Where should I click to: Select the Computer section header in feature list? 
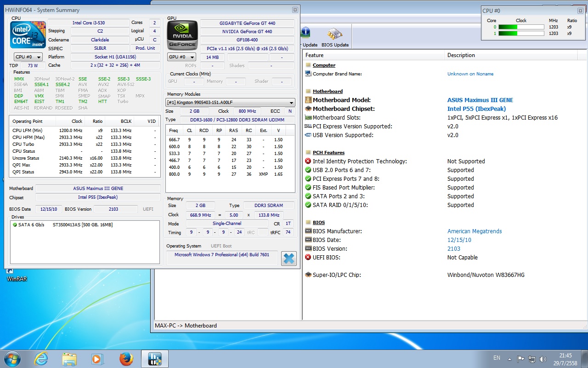point(324,65)
